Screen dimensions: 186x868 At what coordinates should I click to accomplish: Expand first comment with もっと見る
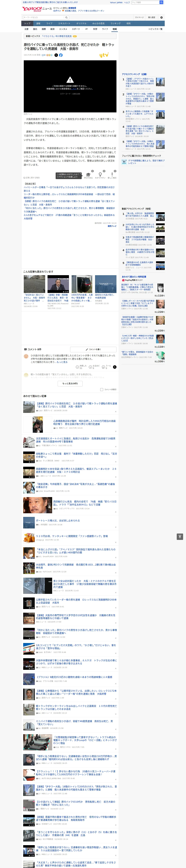pos(62,362)
